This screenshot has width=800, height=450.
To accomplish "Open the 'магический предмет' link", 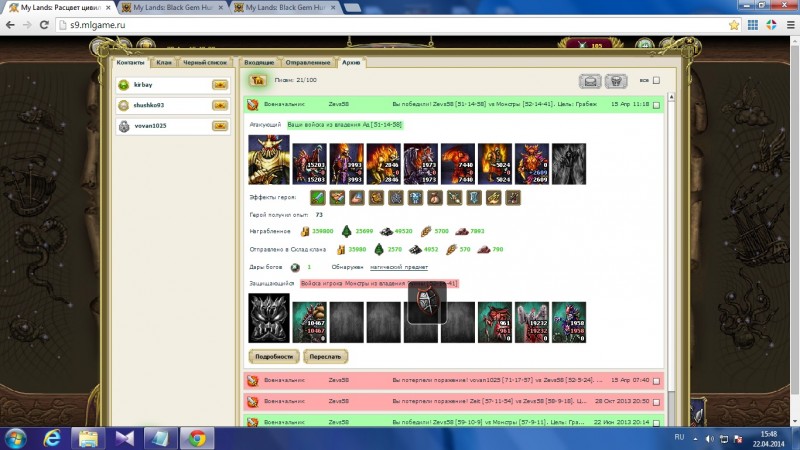I will pos(399,267).
